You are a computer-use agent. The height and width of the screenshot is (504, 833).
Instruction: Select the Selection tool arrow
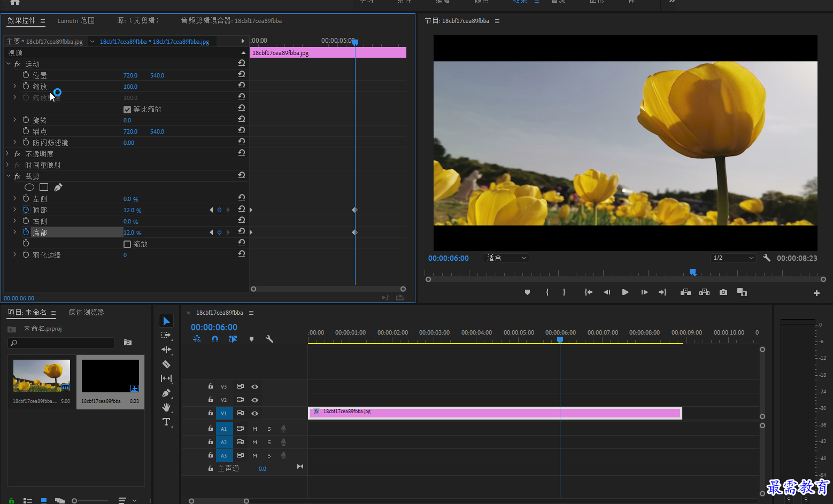166,321
